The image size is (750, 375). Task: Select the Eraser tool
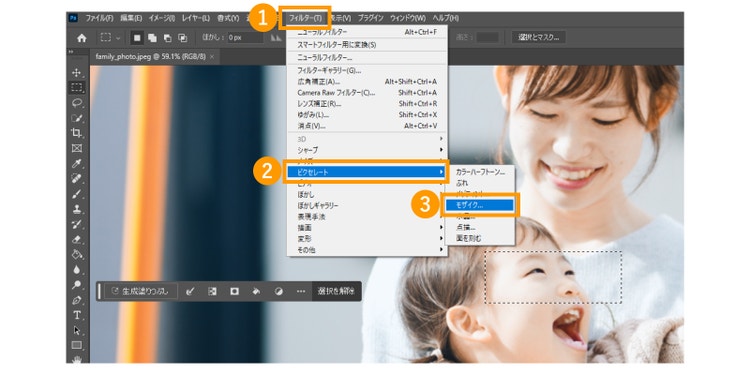77,239
